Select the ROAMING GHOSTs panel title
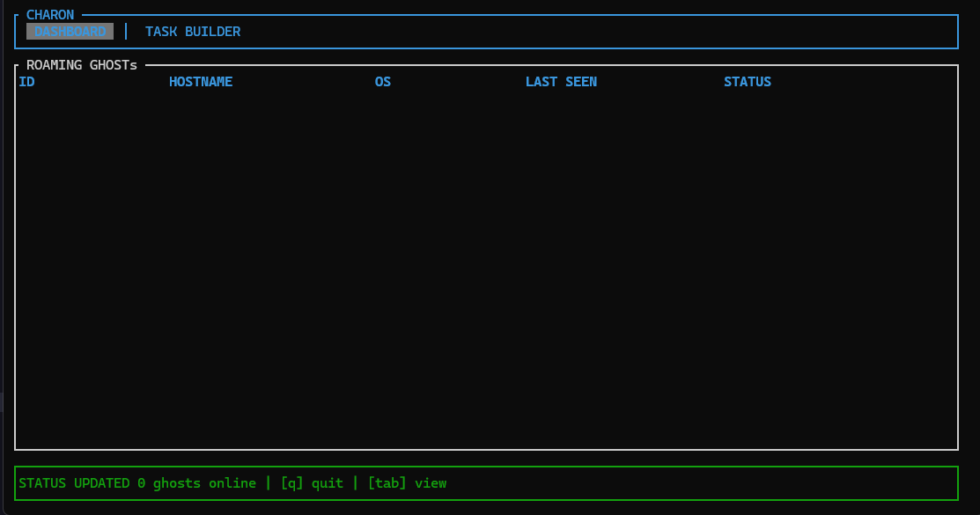Image resolution: width=980 pixels, height=515 pixels. pyautogui.click(x=82, y=65)
